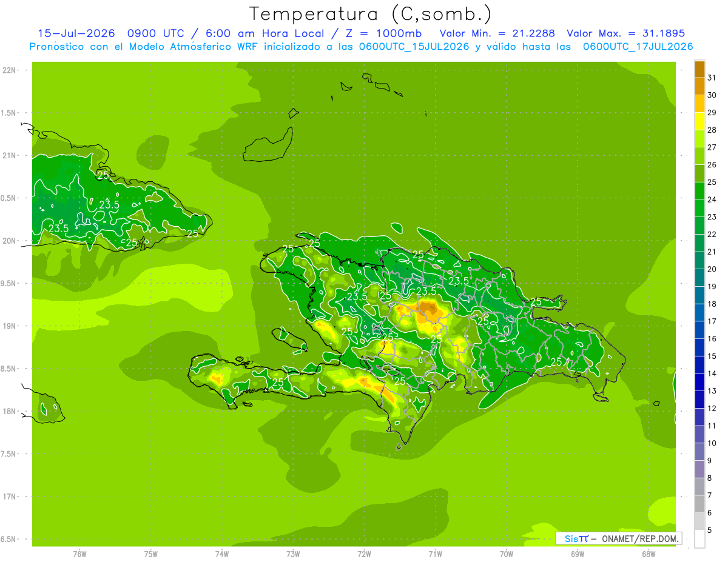
Task: Click the "72W" longitude axis label
Action: point(364,554)
